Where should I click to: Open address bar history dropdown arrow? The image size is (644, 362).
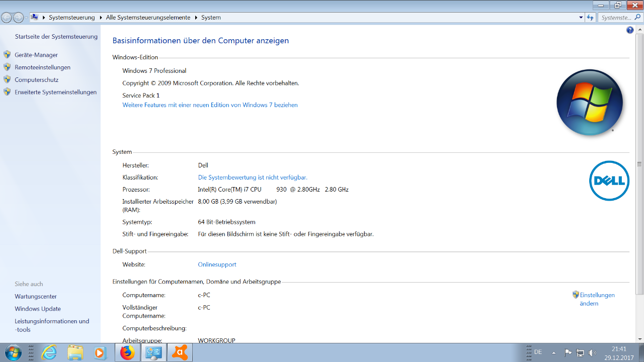click(x=581, y=17)
